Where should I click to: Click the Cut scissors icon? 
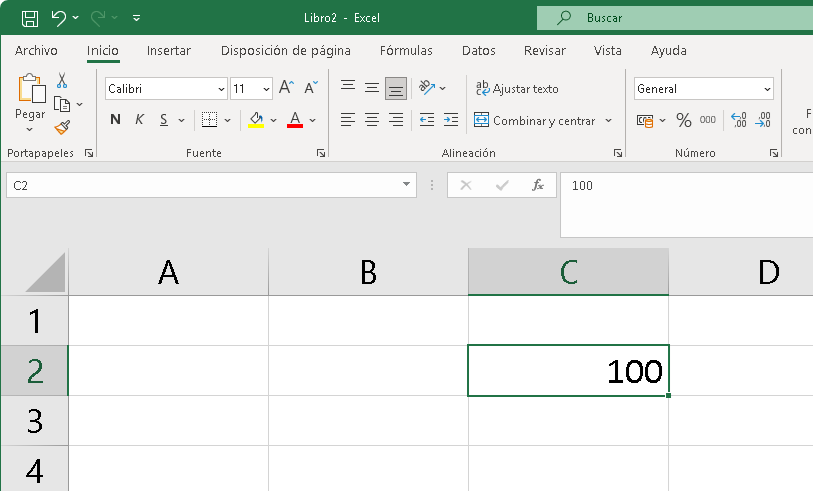tap(62, 80)
